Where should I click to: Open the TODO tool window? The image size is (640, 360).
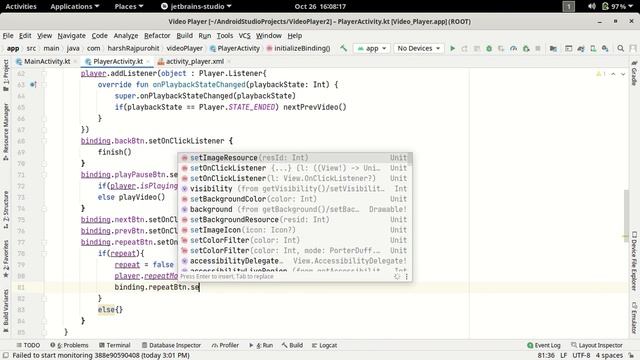click(x=28, y=345)
